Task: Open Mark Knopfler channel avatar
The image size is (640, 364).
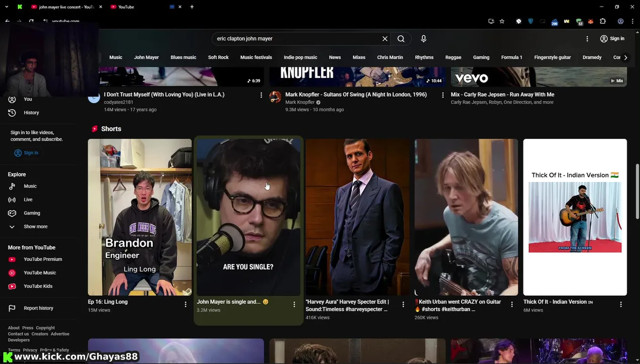Action: coord(275,97)
